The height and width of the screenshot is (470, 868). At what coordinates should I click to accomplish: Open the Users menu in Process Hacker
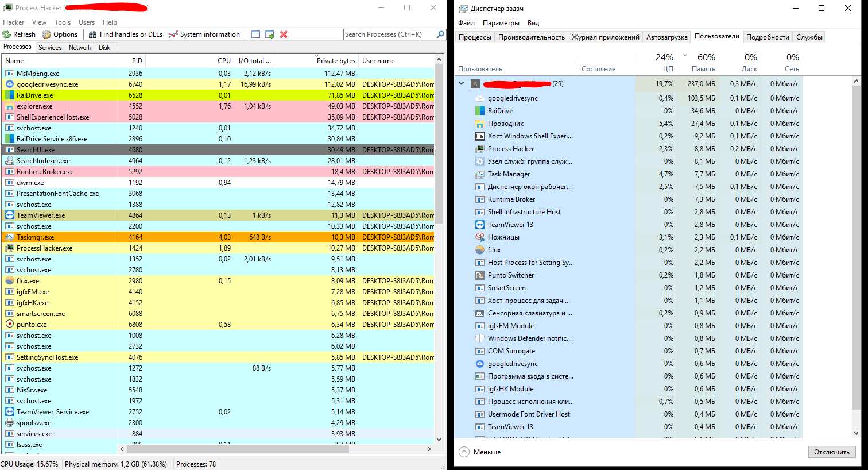tap(87, 22)
